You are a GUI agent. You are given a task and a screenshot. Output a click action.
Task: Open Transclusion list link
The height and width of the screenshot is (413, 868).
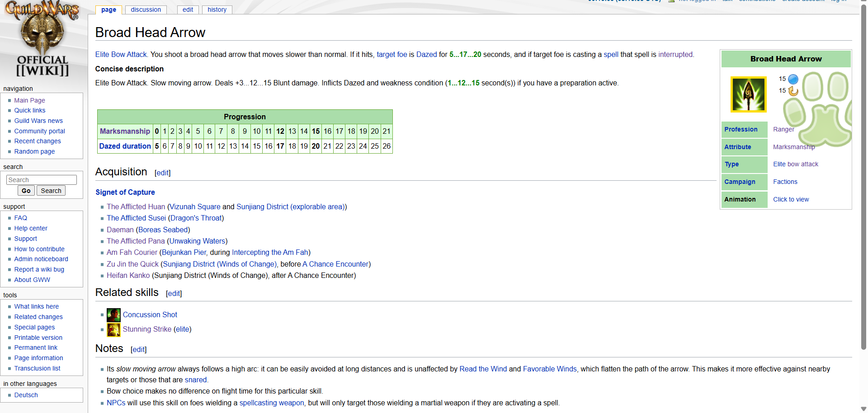[37, 368]
